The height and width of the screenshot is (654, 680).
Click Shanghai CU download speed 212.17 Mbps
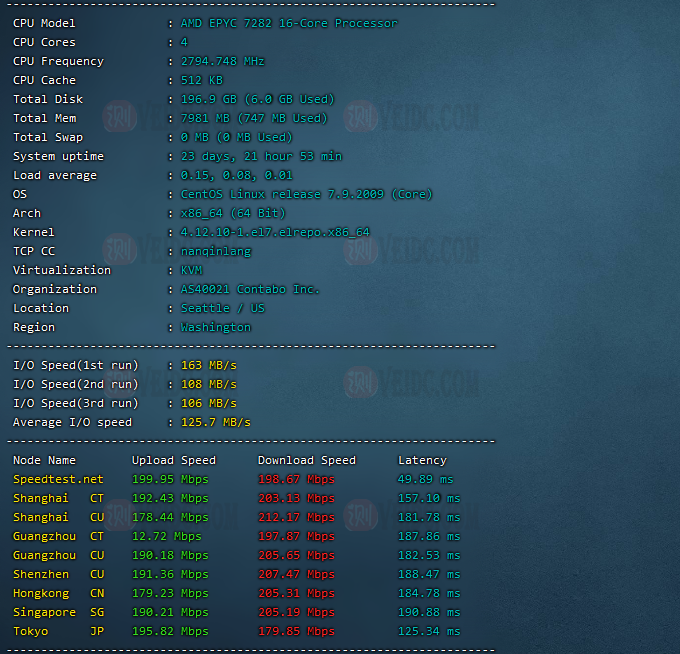(296, 517)
